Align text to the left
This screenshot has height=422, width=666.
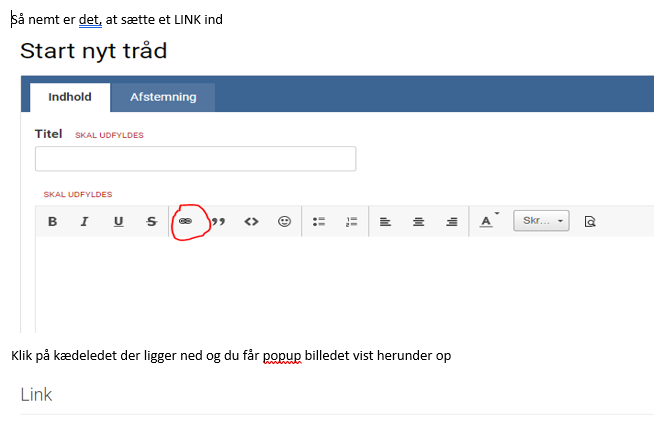point(386,222)
